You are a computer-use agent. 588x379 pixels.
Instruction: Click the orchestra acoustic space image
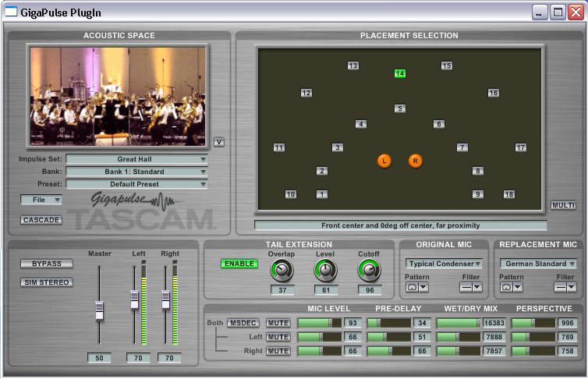point(118,97)
